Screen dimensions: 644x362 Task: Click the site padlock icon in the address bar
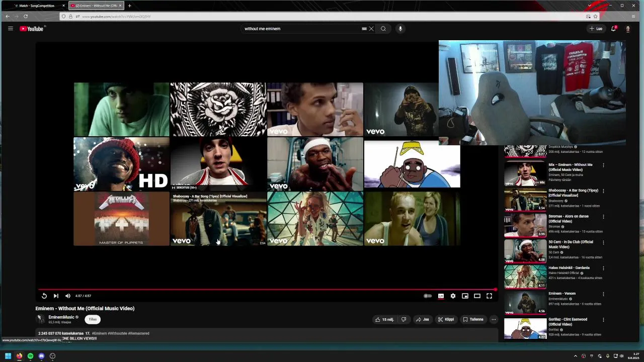70,17
